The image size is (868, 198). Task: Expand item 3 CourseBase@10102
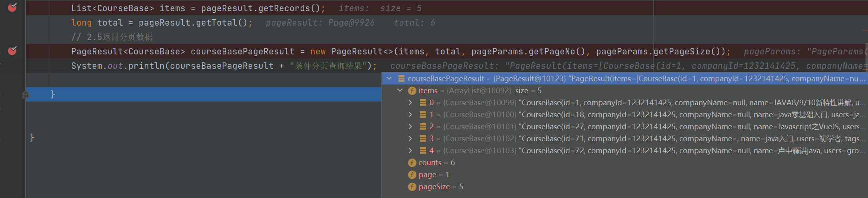(x=410, y=138)
